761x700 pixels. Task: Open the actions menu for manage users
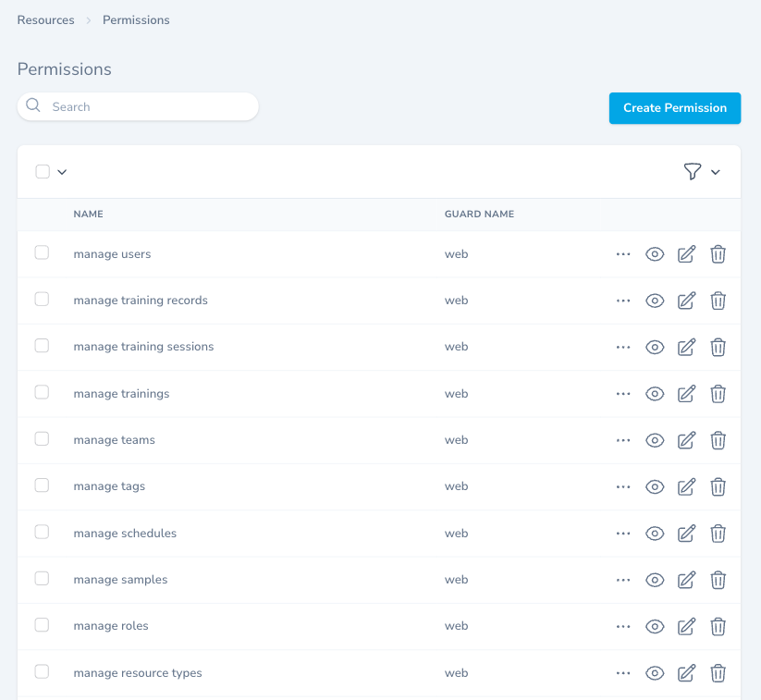(622, 253)
